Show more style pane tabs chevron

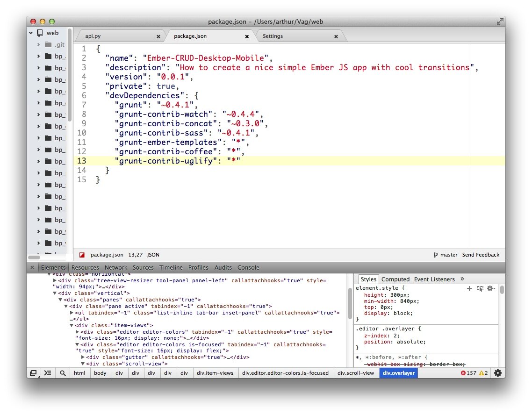pyautogui.click(x=462, y=279)
